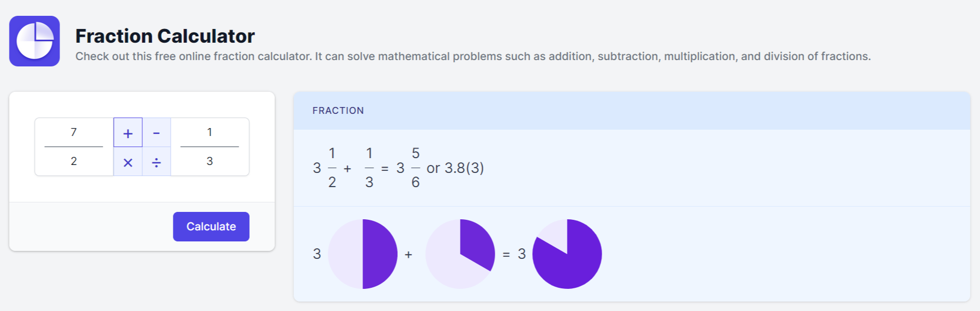
Task: Select the addition operator
Action: pos(128,133)
